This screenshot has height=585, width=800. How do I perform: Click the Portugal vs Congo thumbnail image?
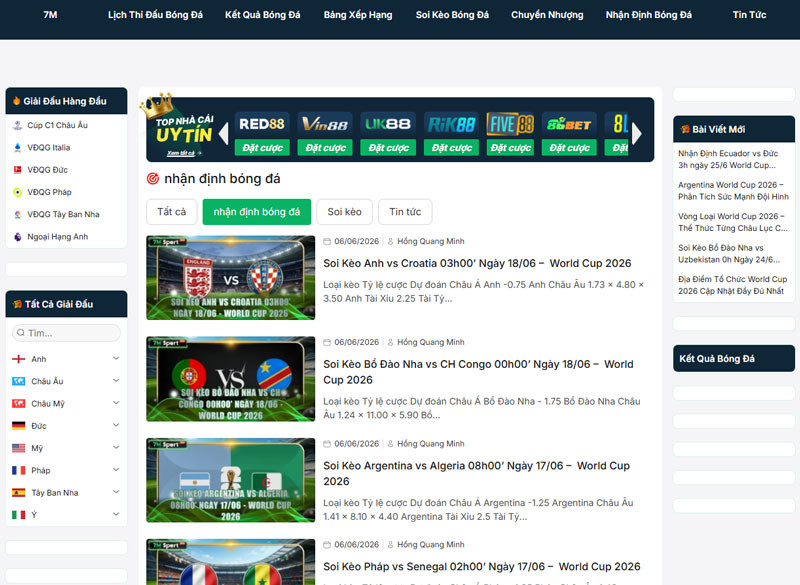(x=231, y=379)
